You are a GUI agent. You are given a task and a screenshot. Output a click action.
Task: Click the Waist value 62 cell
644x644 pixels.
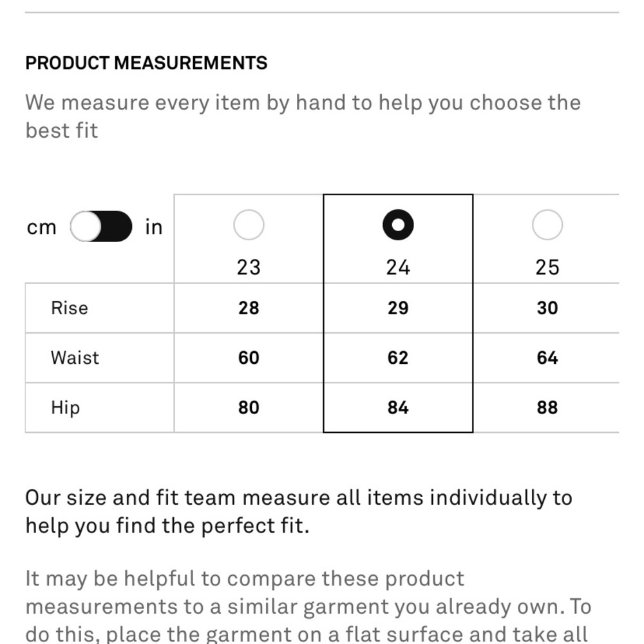[x=398, y=357]
